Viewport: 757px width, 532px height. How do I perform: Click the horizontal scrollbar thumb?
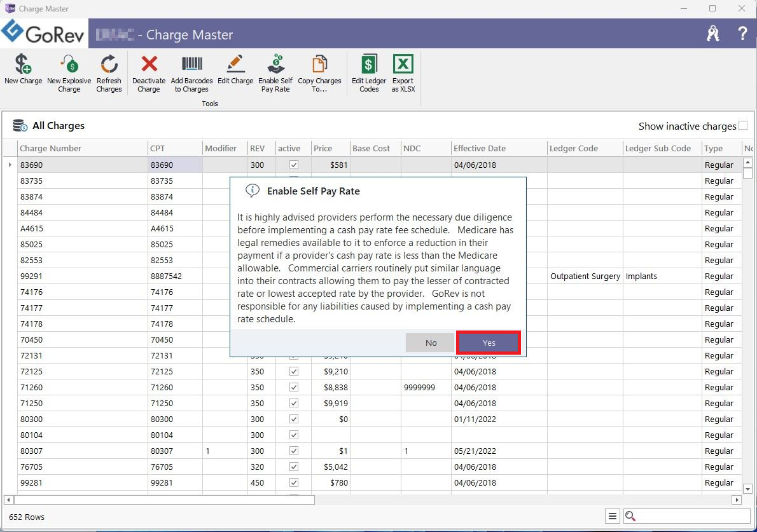pos(164,500)
